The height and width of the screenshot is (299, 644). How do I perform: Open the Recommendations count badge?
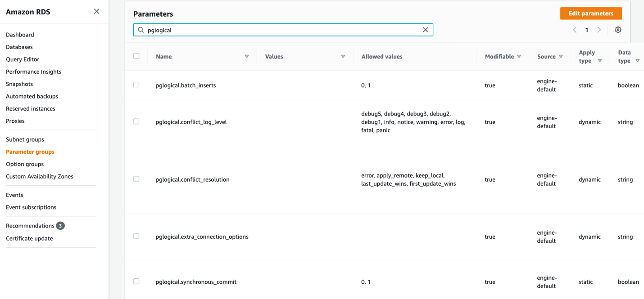coord(60,226)
